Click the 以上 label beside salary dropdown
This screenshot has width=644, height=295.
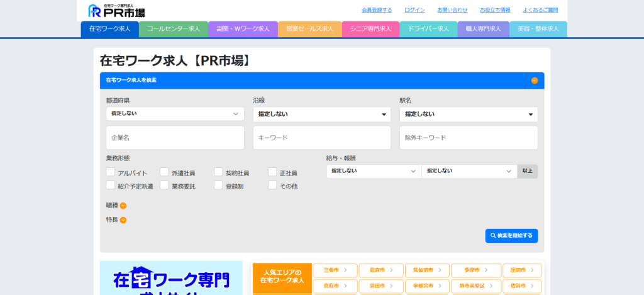click(528, 171)
